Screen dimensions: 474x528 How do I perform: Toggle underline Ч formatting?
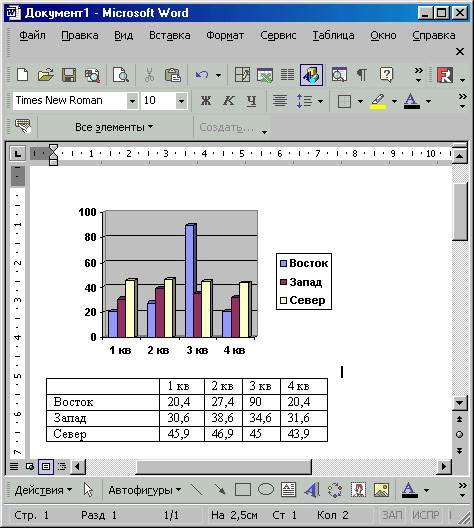[x=251, y=101]
